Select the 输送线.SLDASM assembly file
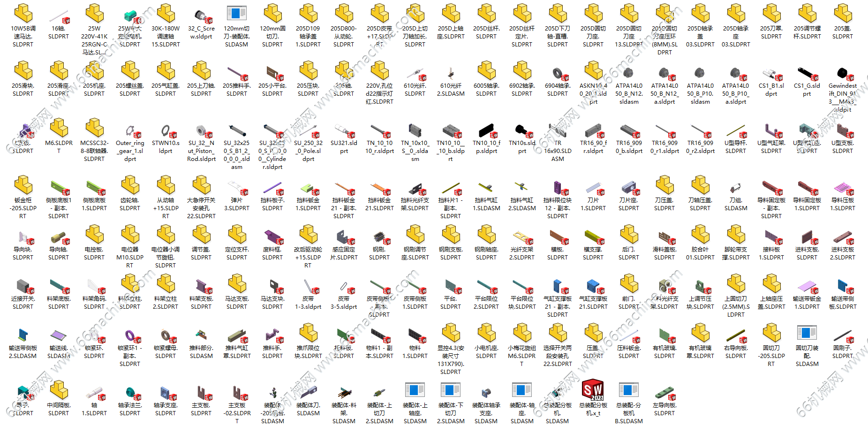The height and width of the screenshot is (434, 868). click(59, 335)
